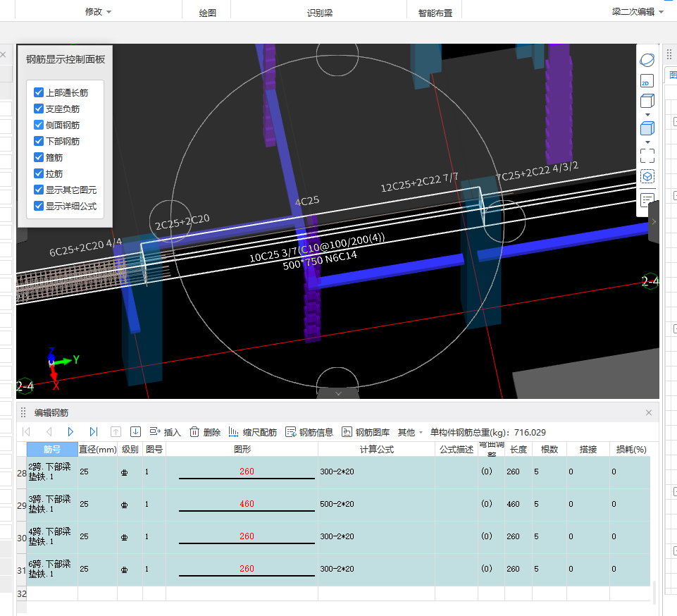This screenshot has height=616, width=677.
Task: Open the 其他 dropdown in rebar toolbar
Action: 410,432
